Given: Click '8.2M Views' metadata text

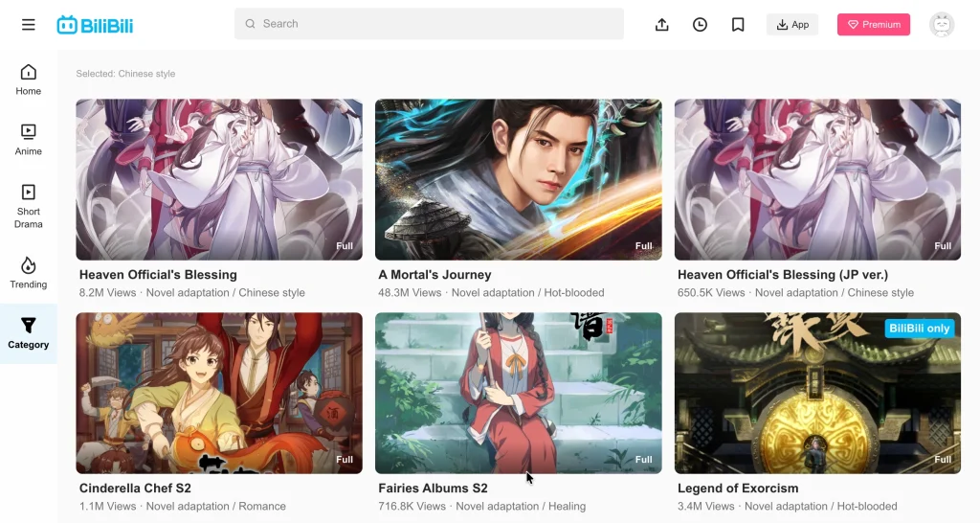Looking at the screenshot, I should click(x=107, y=293).
